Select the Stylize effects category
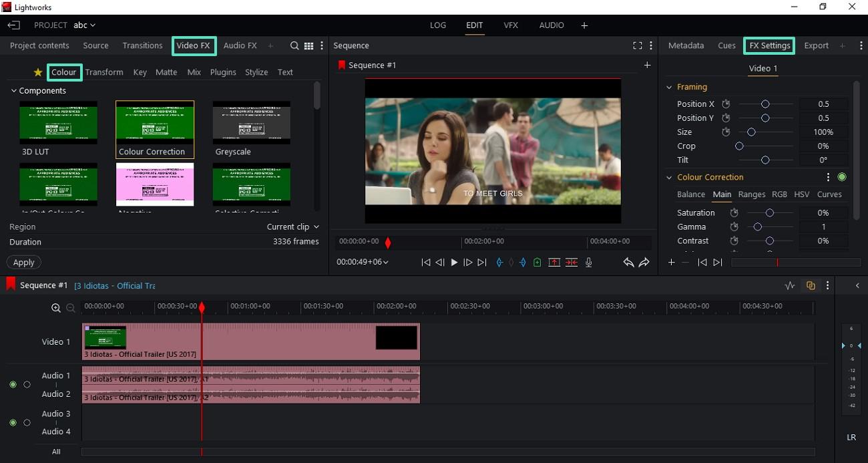868x463 pixels. pos(256,72)
